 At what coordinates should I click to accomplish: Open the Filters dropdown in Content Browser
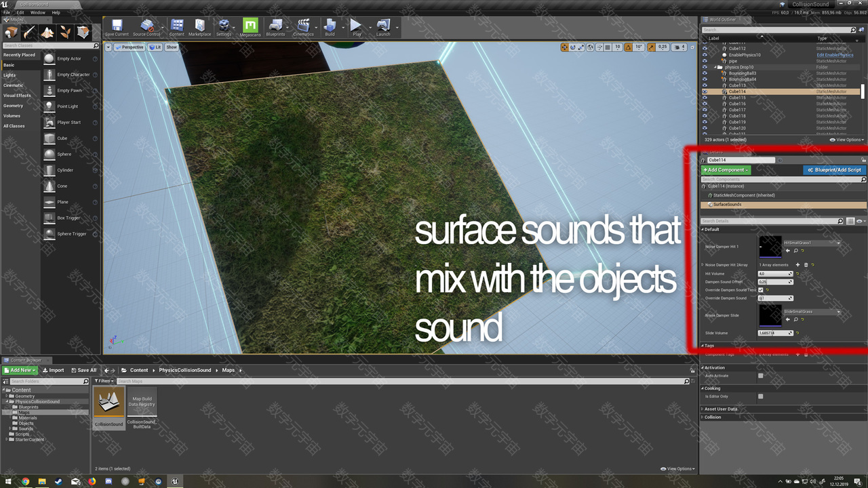click(x=104, y=381)
